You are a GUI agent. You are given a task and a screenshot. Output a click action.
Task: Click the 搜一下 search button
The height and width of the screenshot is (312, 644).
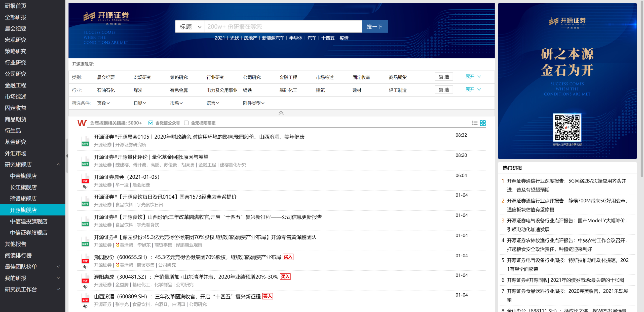[x=375, y=26]
